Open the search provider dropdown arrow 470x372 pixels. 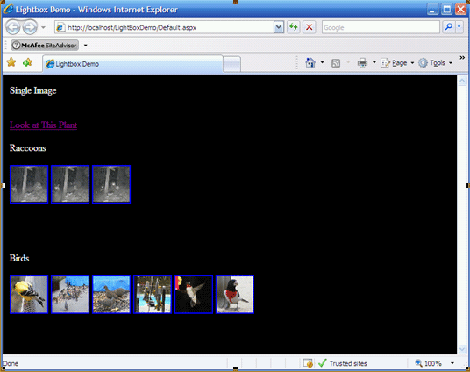coord(459,27)
